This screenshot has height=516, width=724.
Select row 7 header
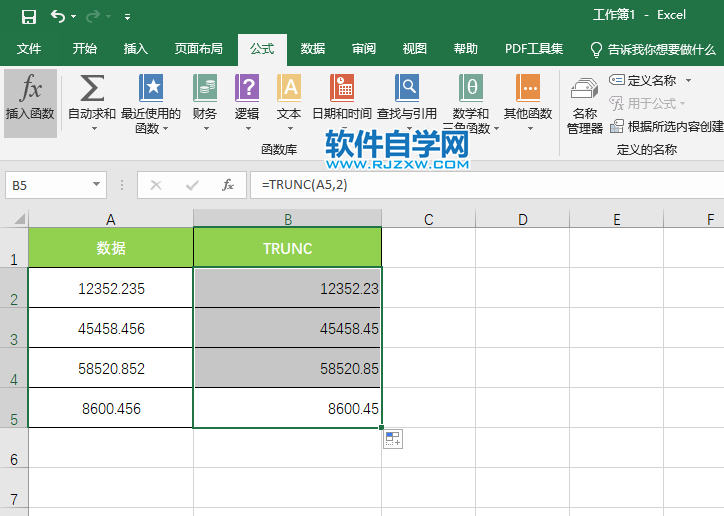pos(14,488)
